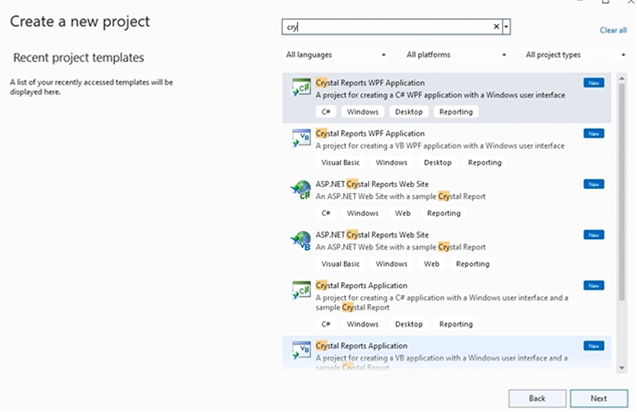Viewport: 637px width, 412px height.
Task: Click the 'A project for creating a C# WPF application' description
Action: [x=440, y=95]
